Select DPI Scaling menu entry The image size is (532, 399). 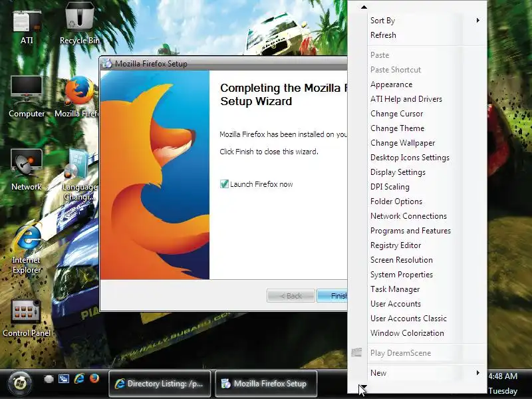tap(417, 187)
